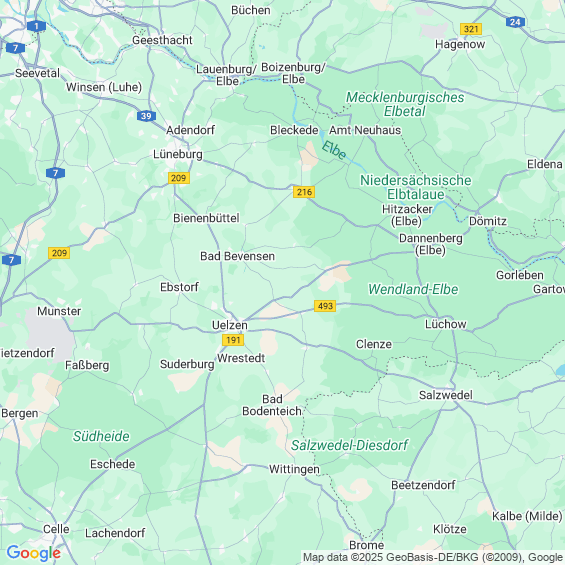Click the yellow 216 road shield
The height and width of the screenshot is (565, 565).
pos(304,192)
